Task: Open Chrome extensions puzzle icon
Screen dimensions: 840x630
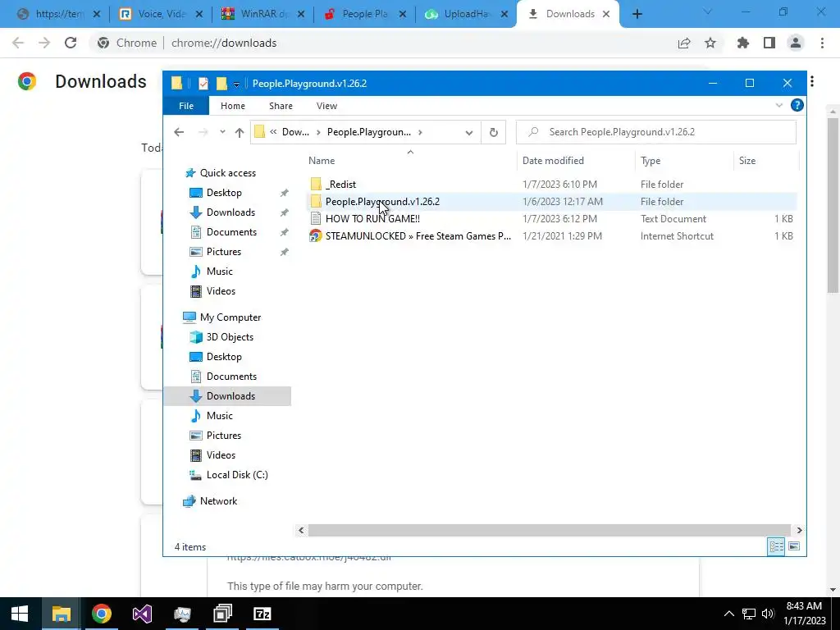Action: click(742, 43)
